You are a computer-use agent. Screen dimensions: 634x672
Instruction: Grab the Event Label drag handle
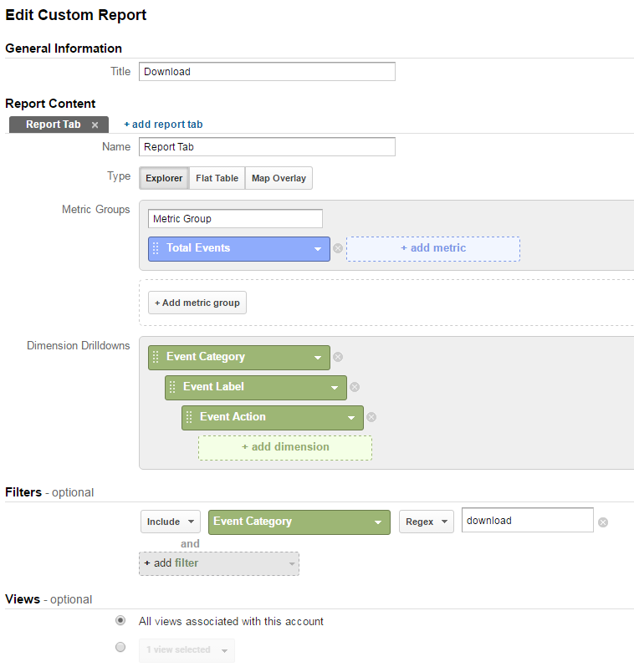point(172,387)
